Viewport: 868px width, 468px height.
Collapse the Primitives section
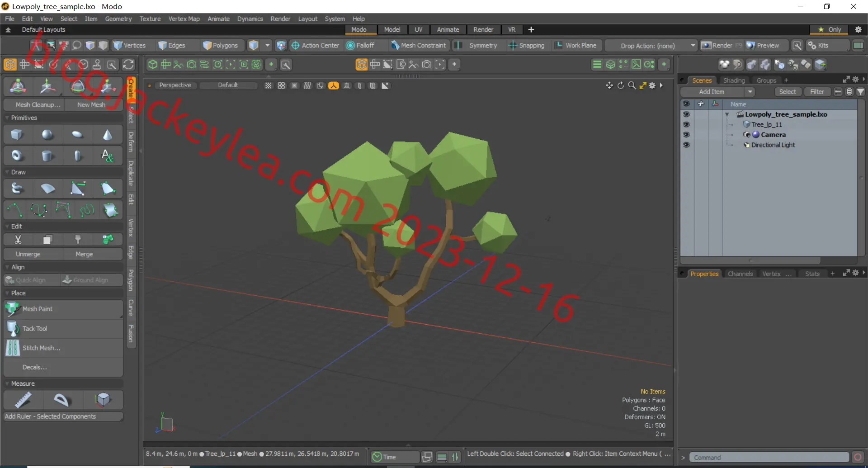[7, 118]
